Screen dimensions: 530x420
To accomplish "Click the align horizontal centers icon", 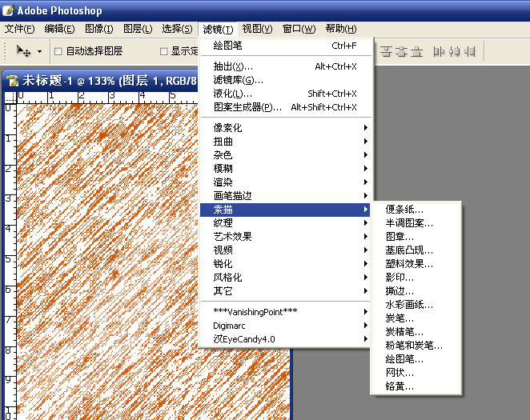I will click(454, 52).
